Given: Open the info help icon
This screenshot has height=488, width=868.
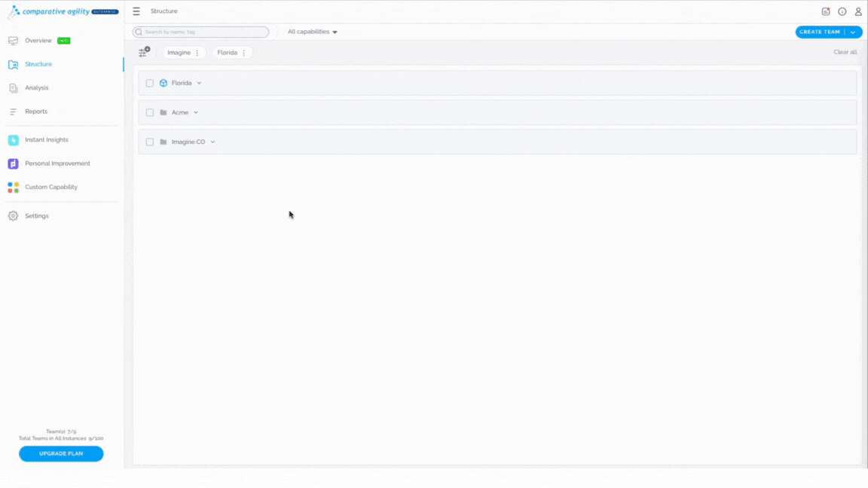Looking at the screenshot, I should (x=842, y=11).
